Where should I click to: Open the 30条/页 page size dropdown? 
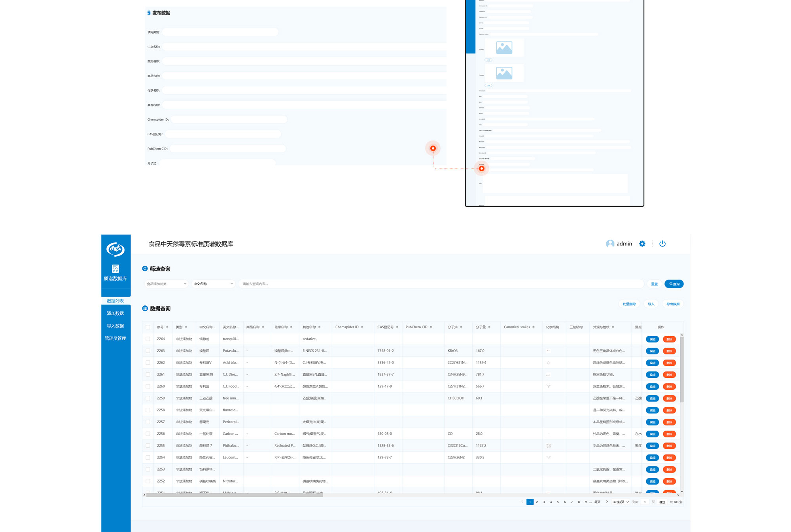(x=621, y=502)
